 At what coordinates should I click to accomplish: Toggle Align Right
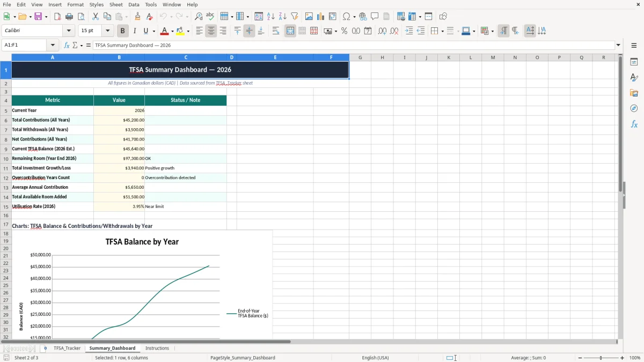(223, 31)
